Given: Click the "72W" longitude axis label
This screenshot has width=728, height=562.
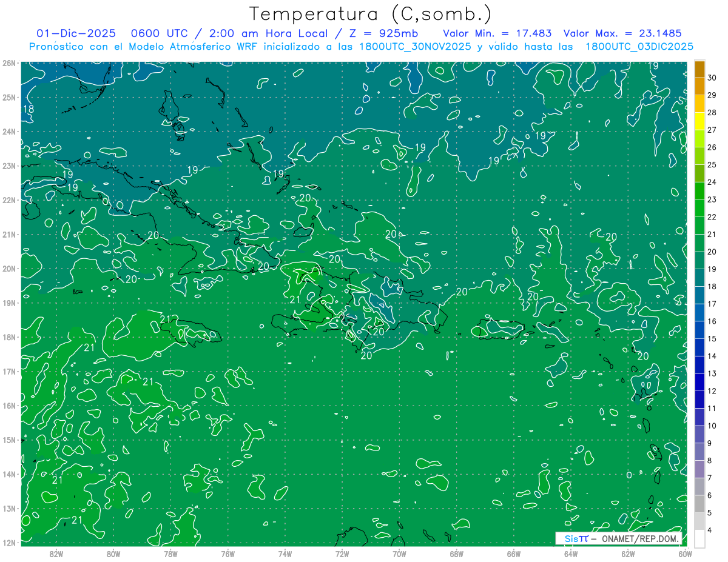Looking at the screenshot, I should tap(342, 554).
